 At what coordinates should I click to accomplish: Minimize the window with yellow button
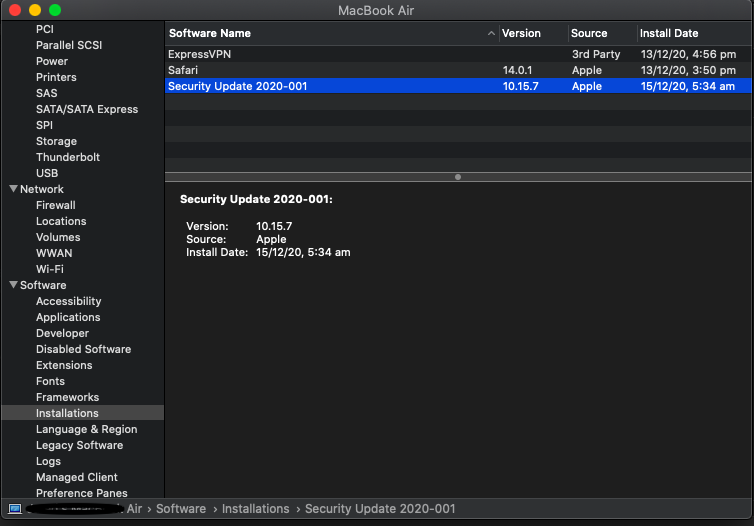click(x=35, y=10)
